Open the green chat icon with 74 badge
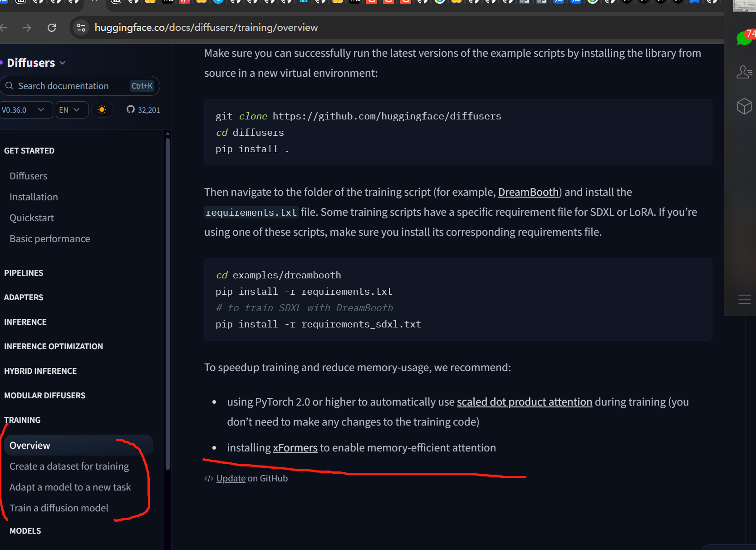Screen dimensions: 756x550 pos(745,38)
